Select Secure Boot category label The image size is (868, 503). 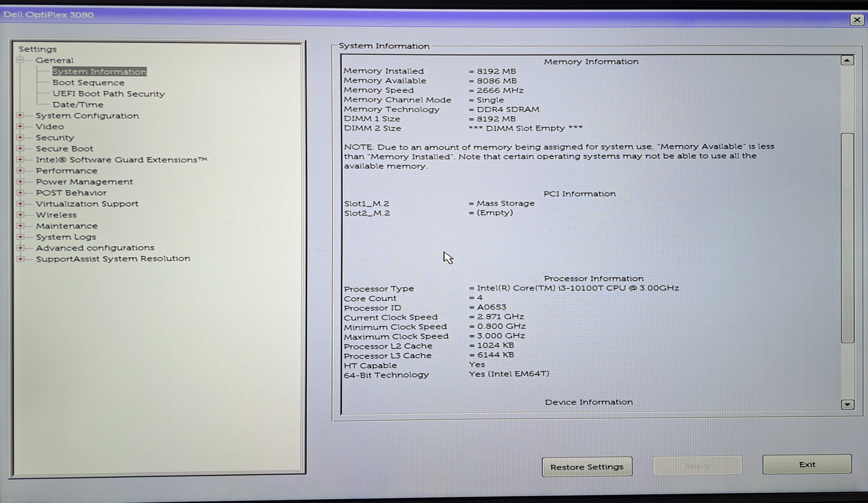coord(64,149)
